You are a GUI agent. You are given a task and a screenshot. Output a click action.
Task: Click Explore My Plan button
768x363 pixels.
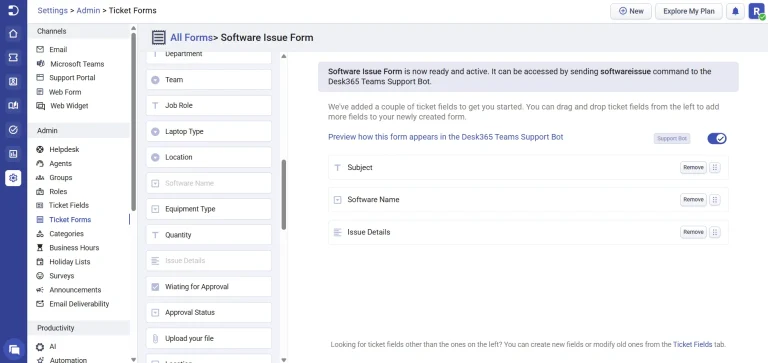[x=689, y=11]
